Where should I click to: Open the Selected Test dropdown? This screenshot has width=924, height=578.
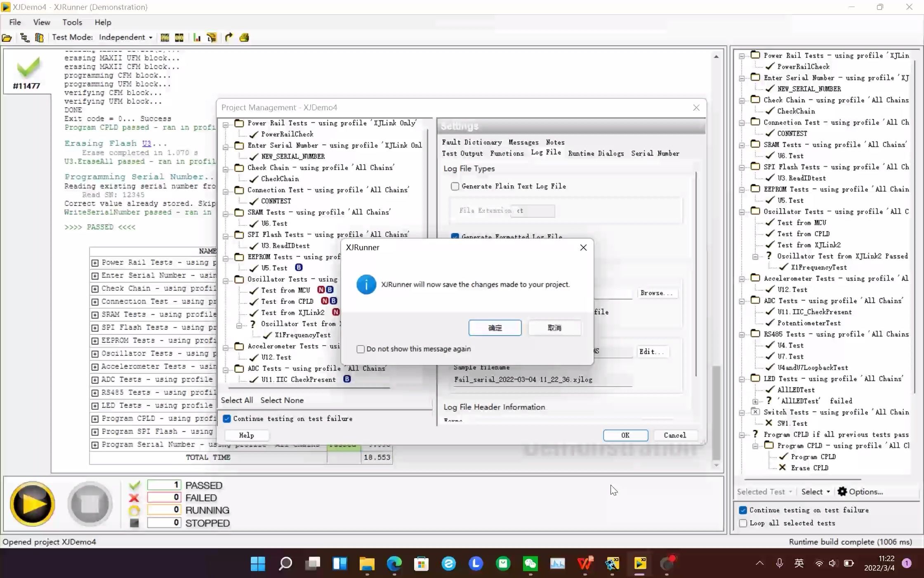[x=764, y=492]
